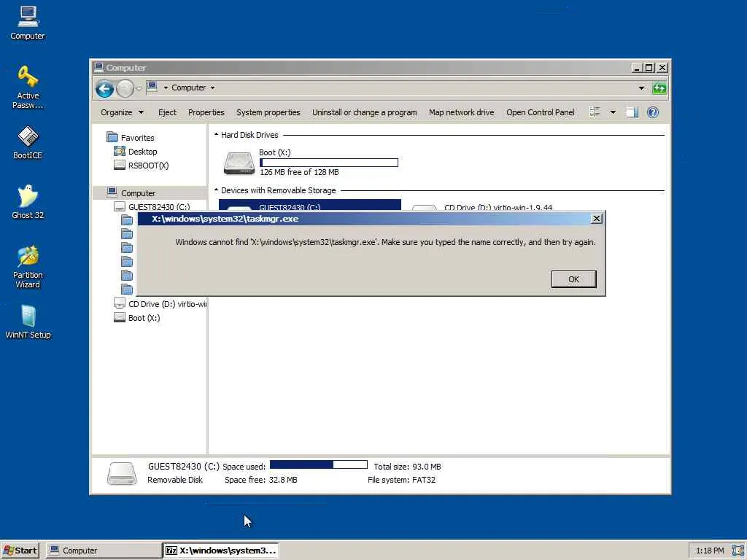Click 126 MB free of 128 MB text

point(299,172)
